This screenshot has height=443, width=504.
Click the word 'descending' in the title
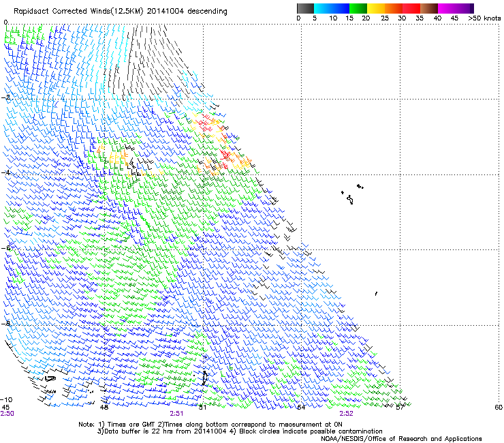pos(207,12)
